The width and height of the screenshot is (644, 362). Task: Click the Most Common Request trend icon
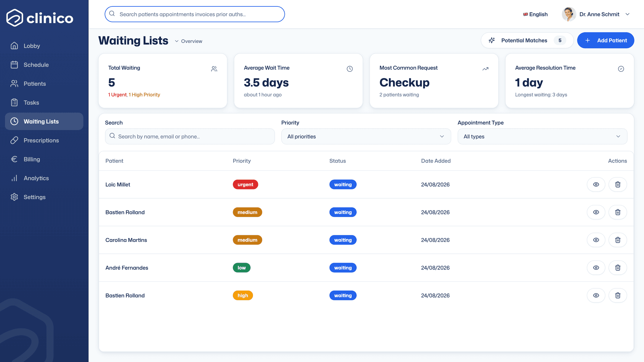[485, 69]
